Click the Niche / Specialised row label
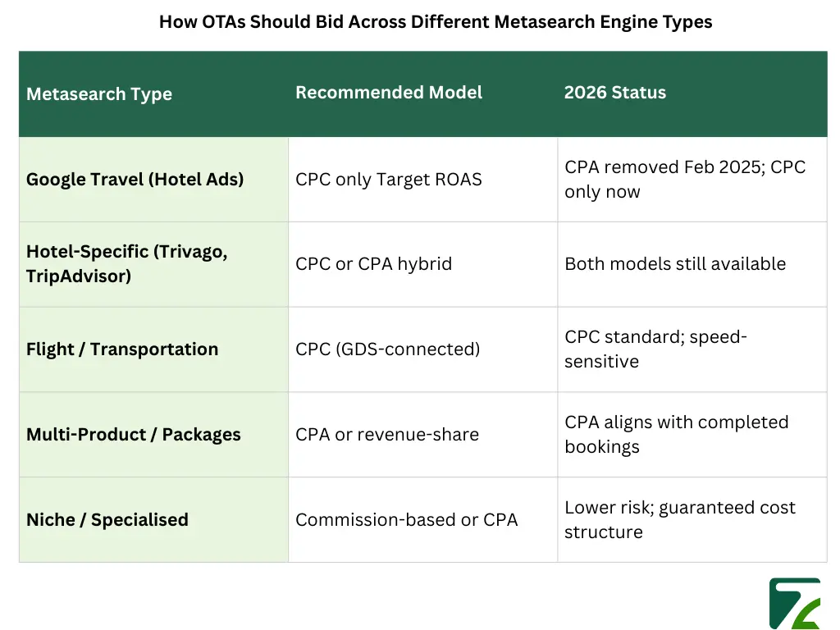This screenshot has width=840, height=630. [x=107, y=520]
